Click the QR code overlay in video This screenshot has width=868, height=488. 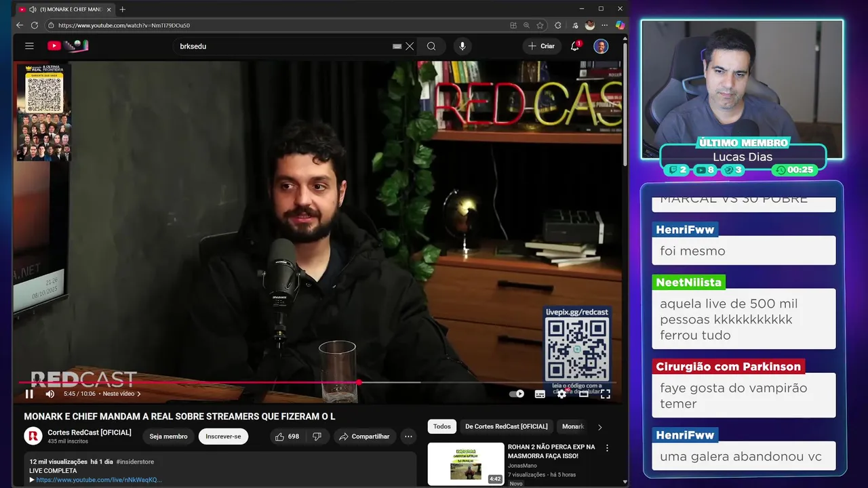pyautogui.click(x=576, y=348)
